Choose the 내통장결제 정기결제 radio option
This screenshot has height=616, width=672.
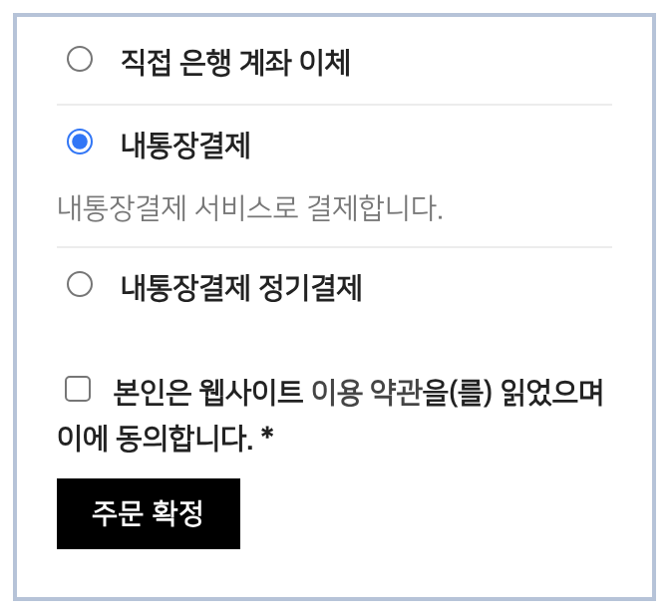point(80,284)
